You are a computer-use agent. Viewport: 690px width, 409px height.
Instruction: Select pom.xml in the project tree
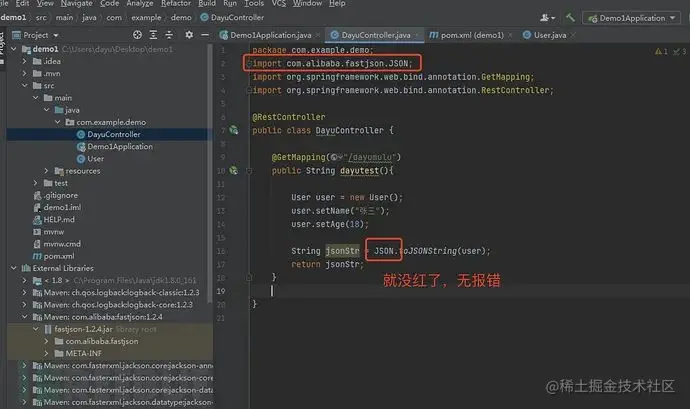tap(54, 256)
